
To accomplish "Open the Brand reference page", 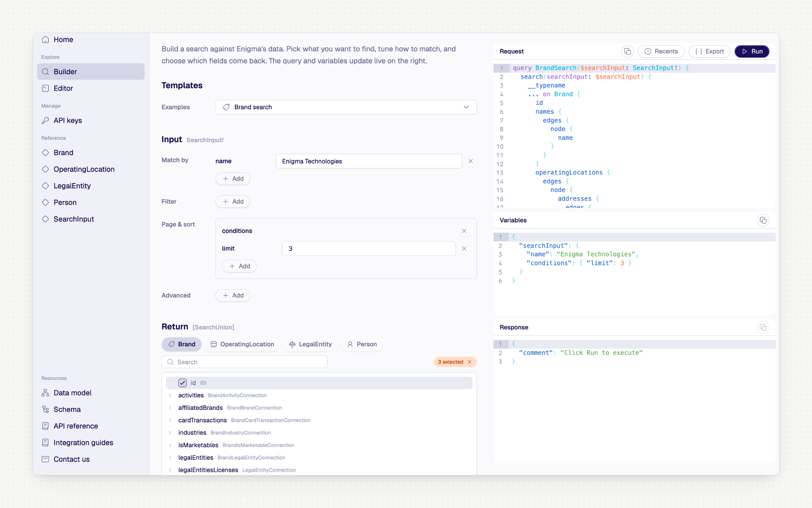I will pyautogui.click(x=91, y=153).
